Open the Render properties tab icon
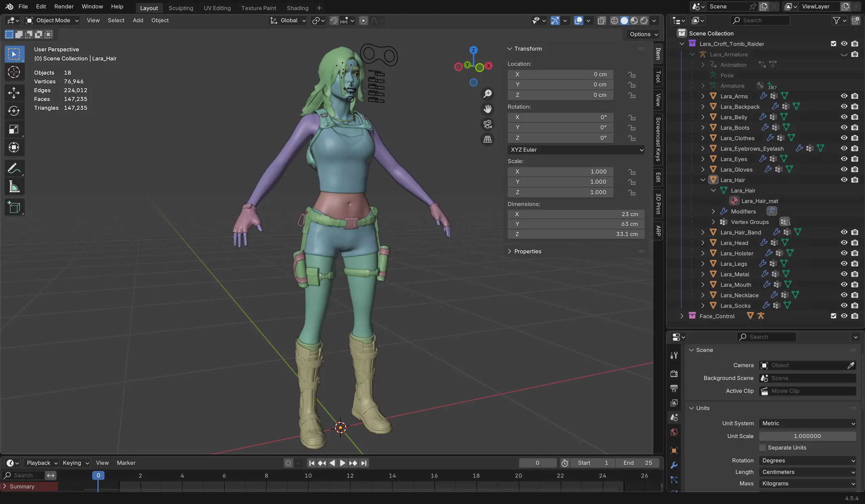The image size is (865, 504). (x=674, y=374)
